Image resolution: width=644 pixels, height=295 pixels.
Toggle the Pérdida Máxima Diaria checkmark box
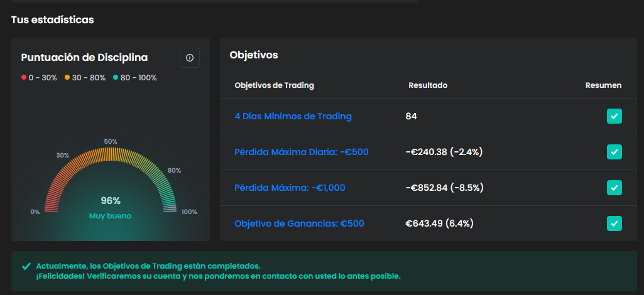(x=614, y=152)
